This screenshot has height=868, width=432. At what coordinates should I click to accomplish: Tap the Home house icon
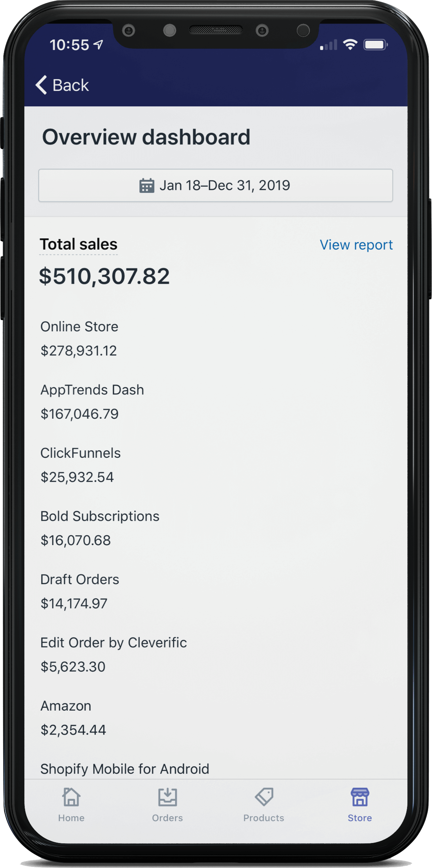pos(71,797)
